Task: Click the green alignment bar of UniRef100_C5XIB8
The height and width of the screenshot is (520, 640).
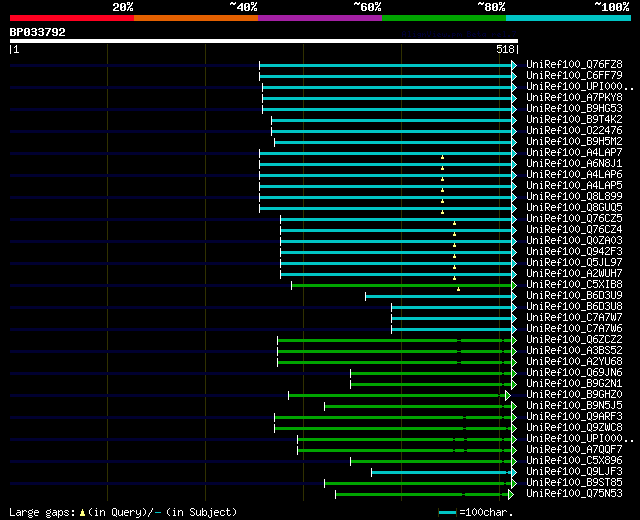Action: (x=402, y=285)
